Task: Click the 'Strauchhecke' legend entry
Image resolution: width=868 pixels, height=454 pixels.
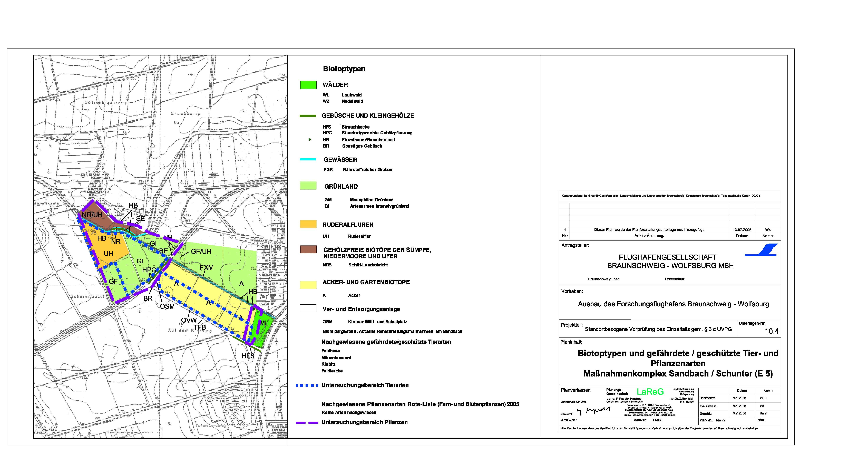Action: pos(356,127)
